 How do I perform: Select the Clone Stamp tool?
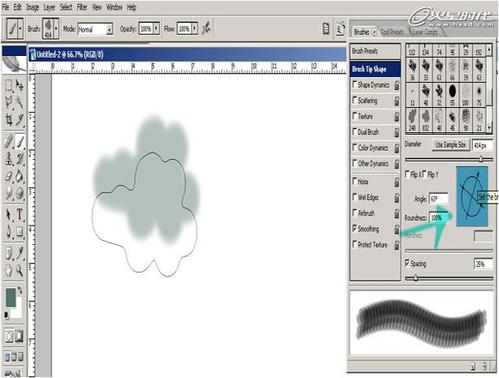[x=9, y=158]
